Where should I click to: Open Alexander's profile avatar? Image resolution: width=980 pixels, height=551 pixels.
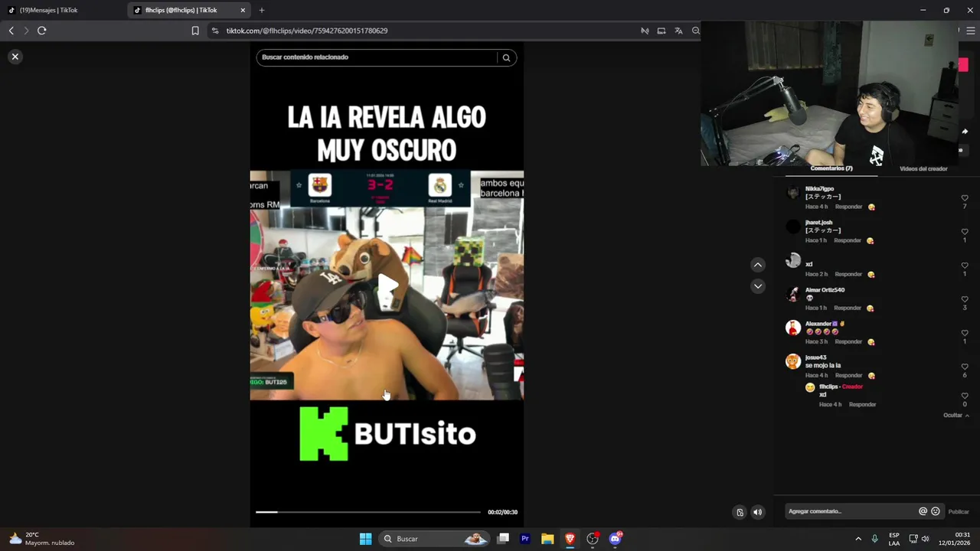pyautogui.click(x=793, y=328)
